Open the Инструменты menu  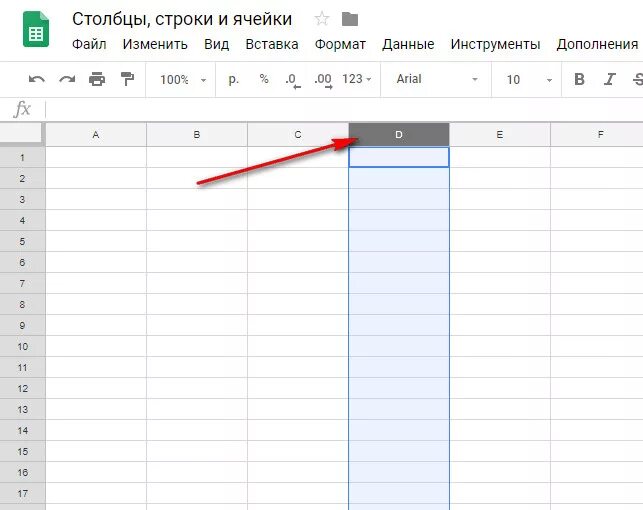495,44
